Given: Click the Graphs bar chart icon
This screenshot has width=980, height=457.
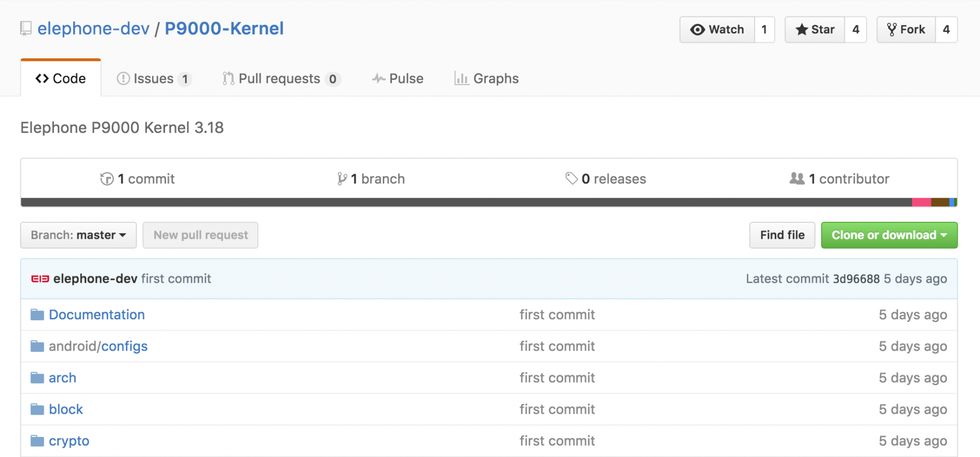Looking at the screenshot, I should (461, 78).
